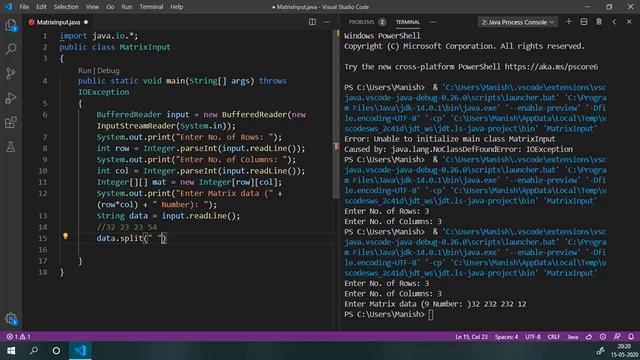Switch to the TERMINAL panel tab
640x360 pixels.
[407, 22]
